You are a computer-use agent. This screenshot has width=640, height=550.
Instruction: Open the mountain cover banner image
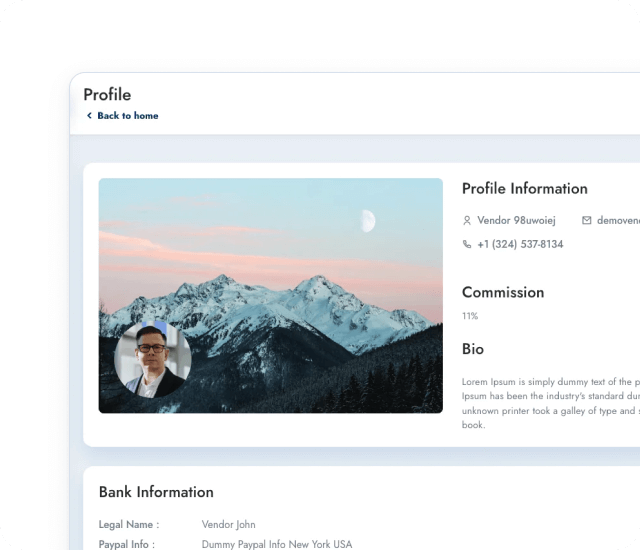tap(271, 295)
